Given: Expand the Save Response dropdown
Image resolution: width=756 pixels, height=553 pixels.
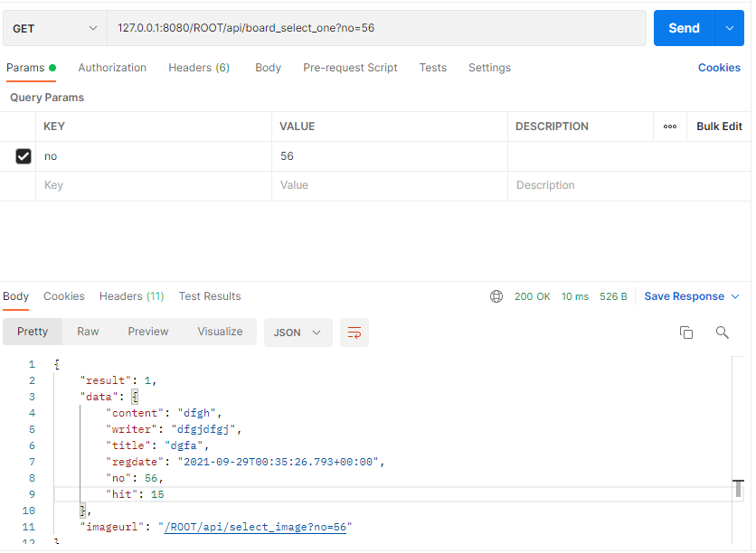Looking at the screenshot, I should tap(735, 296).
